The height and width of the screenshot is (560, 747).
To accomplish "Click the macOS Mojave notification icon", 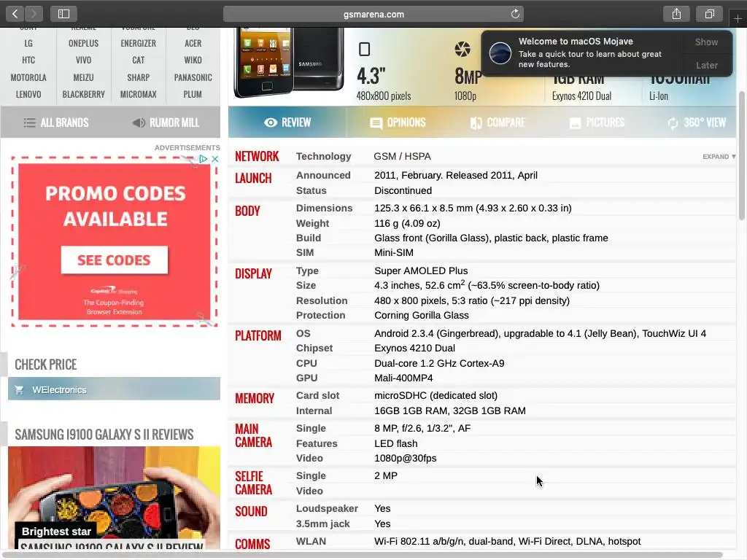I will pos(500,52).
